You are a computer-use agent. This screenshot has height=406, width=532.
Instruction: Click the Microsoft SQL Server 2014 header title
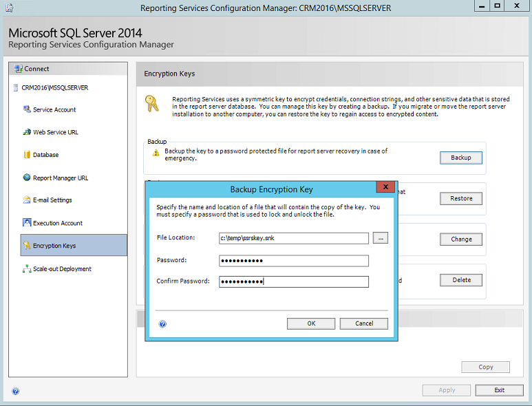(75, 33)
